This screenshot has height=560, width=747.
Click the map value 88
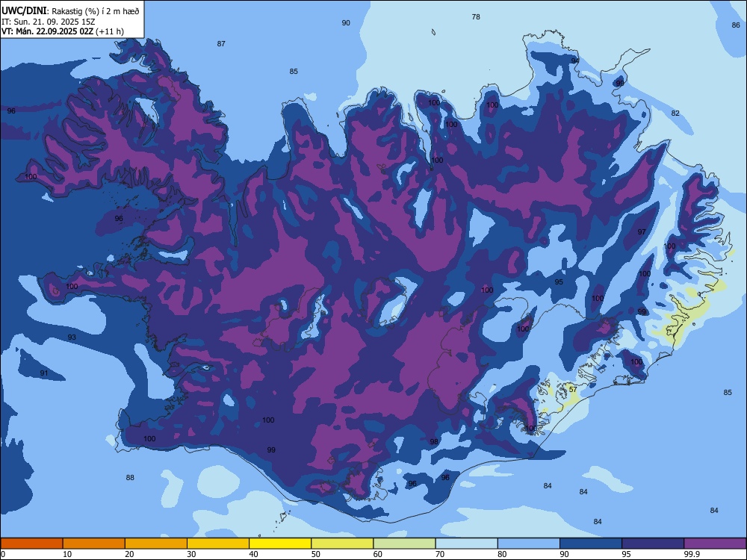(x=130, y=478)
